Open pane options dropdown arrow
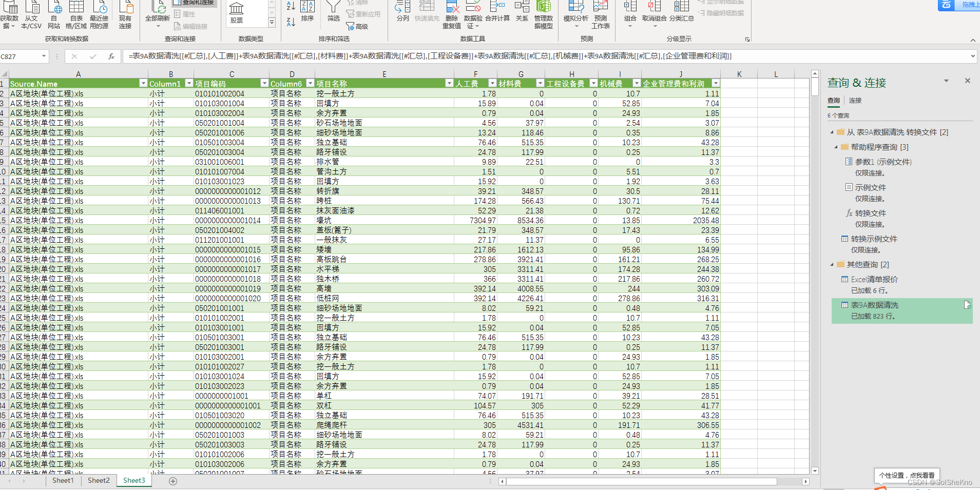The width and height of the screenshot is (980, 490). 946,81
